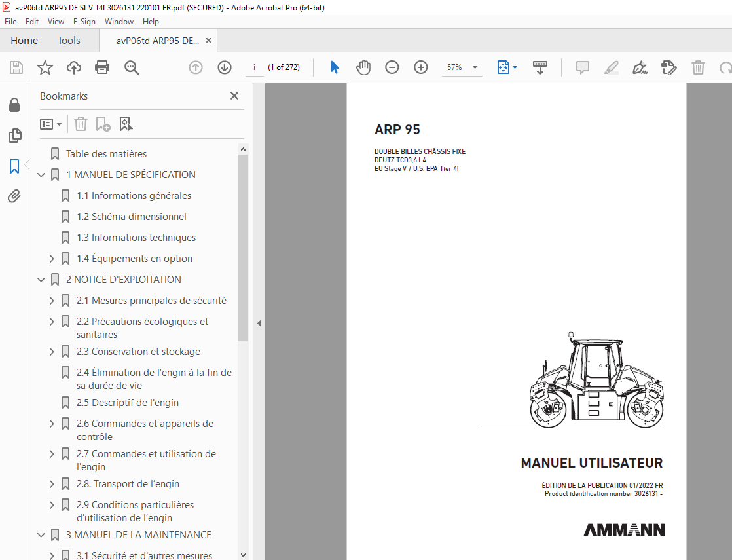This screenshot has height=560, width=732.
Task: Click the upload to cloud icon
Action: coord(74,67)
